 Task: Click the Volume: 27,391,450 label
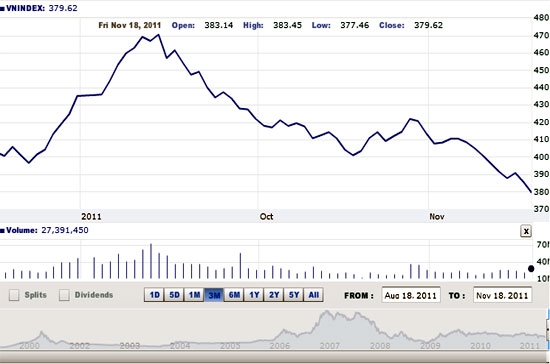point(47,230)
